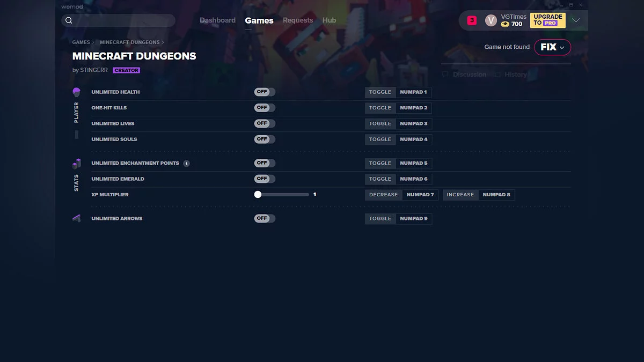Change Numpad 4 hotkey binding
Viewport: 644px width, 362px height.
point(414,139)
